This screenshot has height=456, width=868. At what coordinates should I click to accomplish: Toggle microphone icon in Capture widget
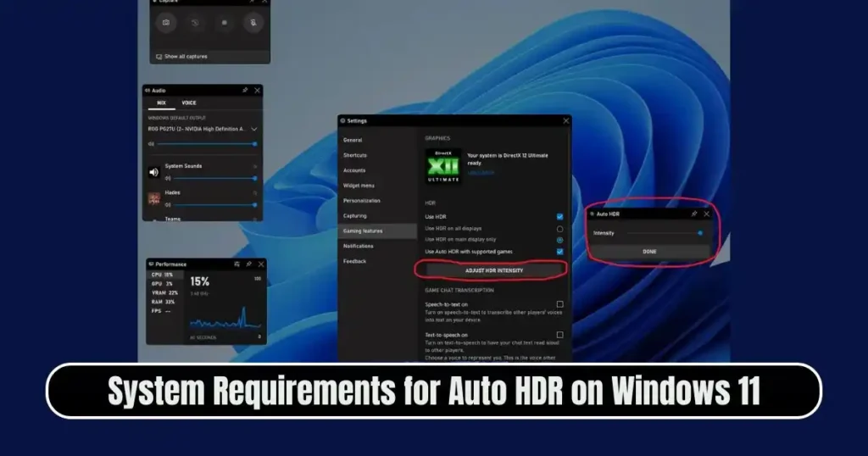[x=253, y=23]
